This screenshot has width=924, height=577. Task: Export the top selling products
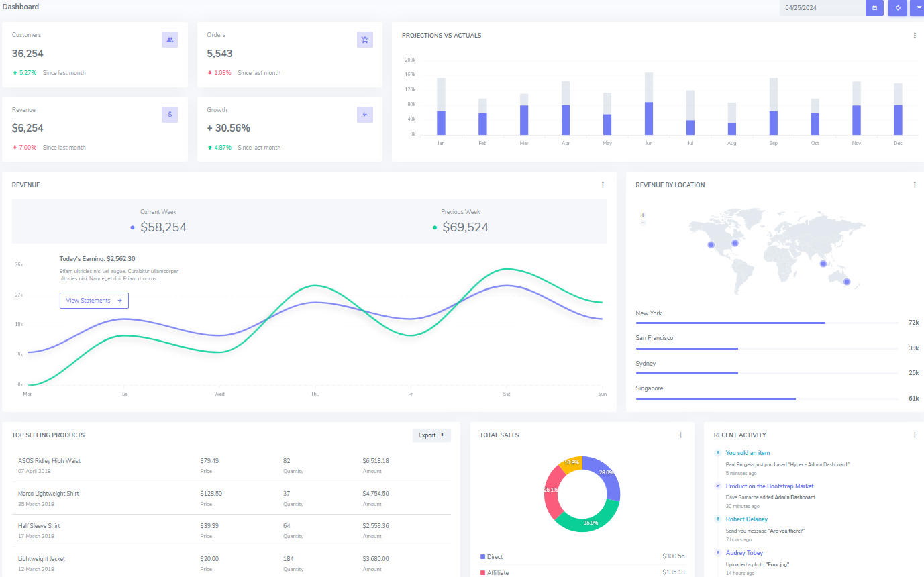tap(431, 435)
